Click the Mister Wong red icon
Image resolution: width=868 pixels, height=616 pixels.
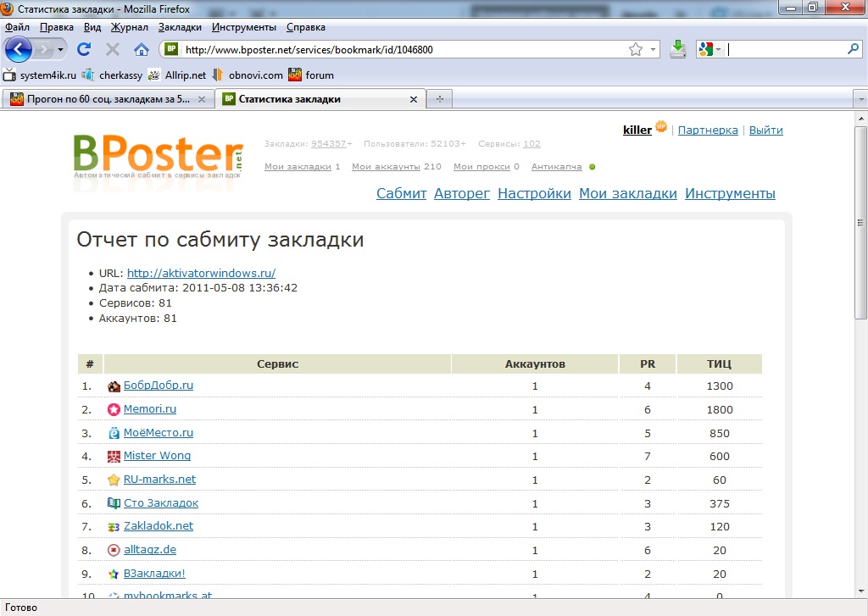(114, 457)
